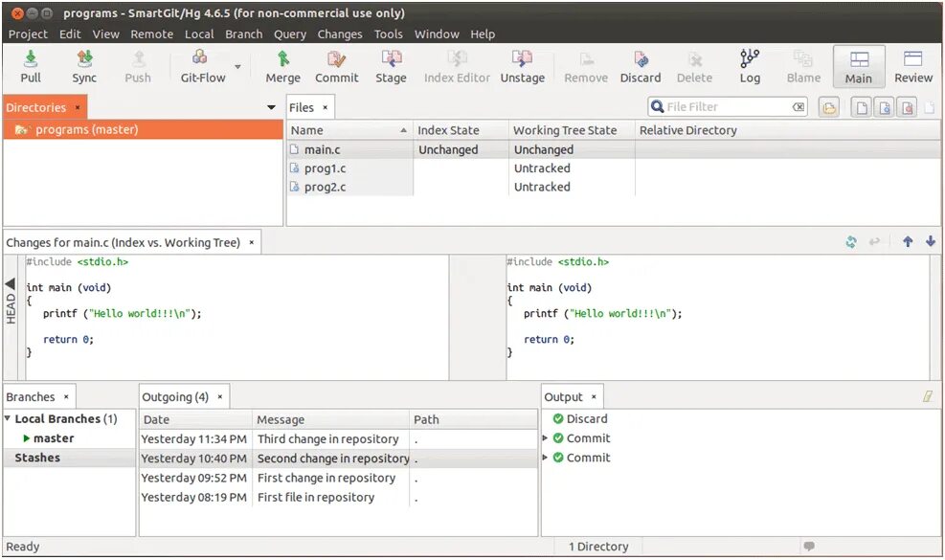Close the Changes for main.c tab

tap(251, 242)
